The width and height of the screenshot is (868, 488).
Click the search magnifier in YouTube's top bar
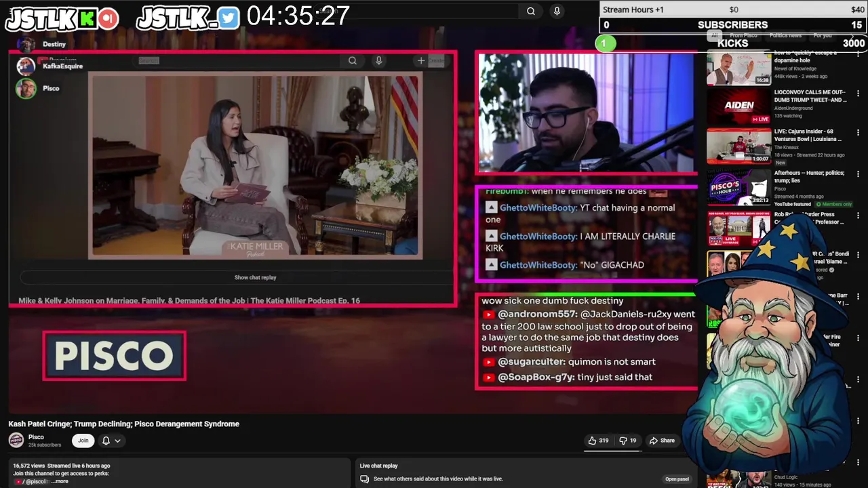pos(531,11)
